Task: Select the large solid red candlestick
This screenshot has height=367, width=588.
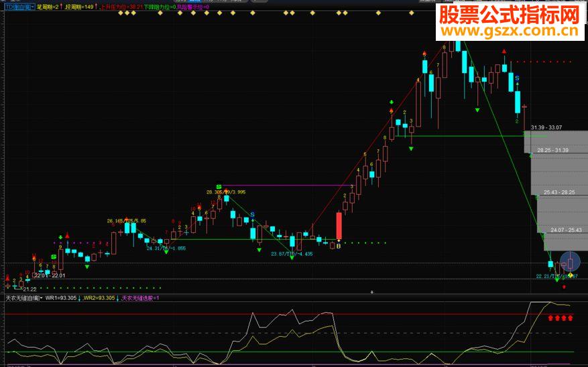Action: click(x=339, y=226)
